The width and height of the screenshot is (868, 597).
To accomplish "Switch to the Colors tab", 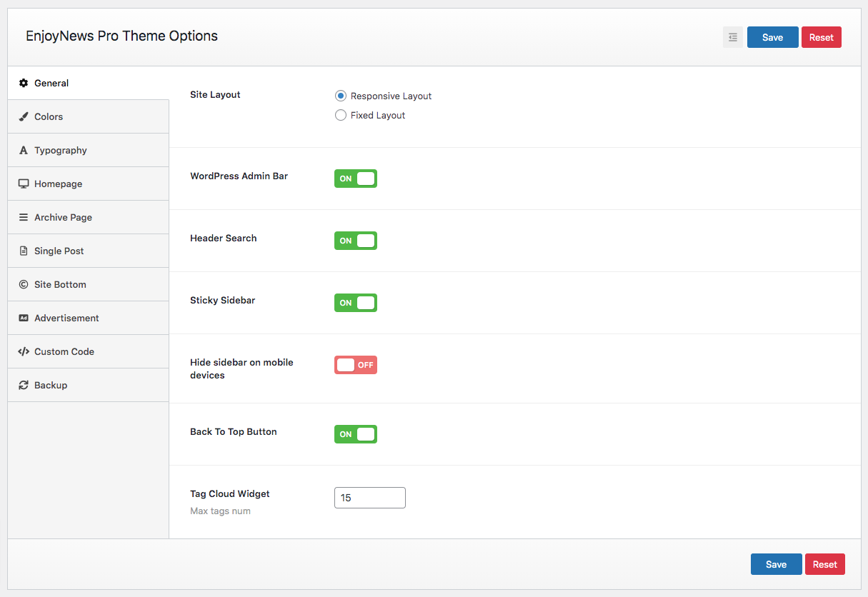I will pyautogui.click(x=89, y=116).
